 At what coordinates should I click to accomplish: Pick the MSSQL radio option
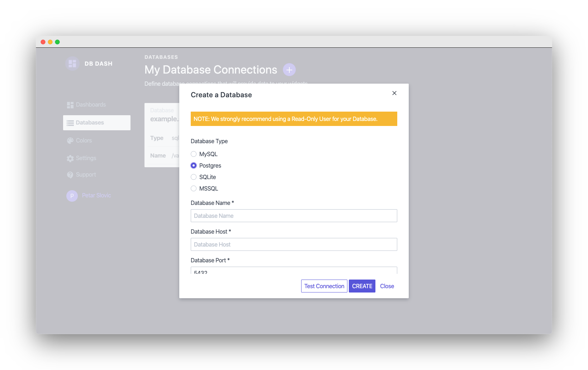tap(194, 188)
